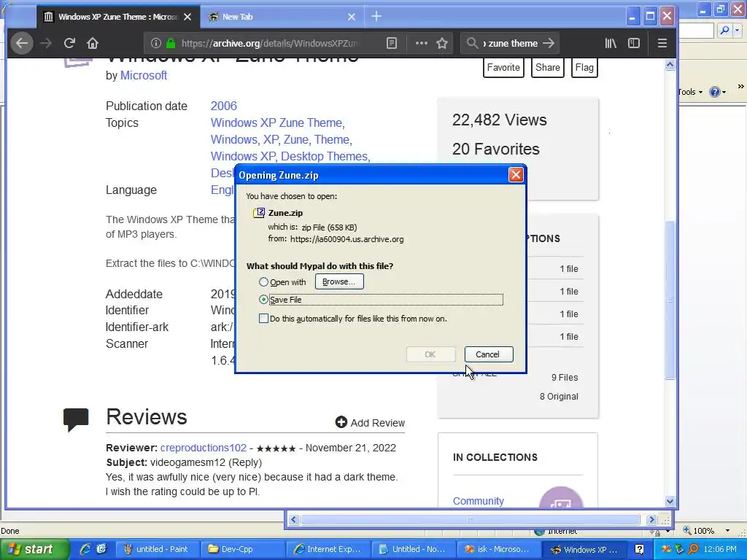Click the Share button
Screen dimensions: 747x560
[548, 67]
